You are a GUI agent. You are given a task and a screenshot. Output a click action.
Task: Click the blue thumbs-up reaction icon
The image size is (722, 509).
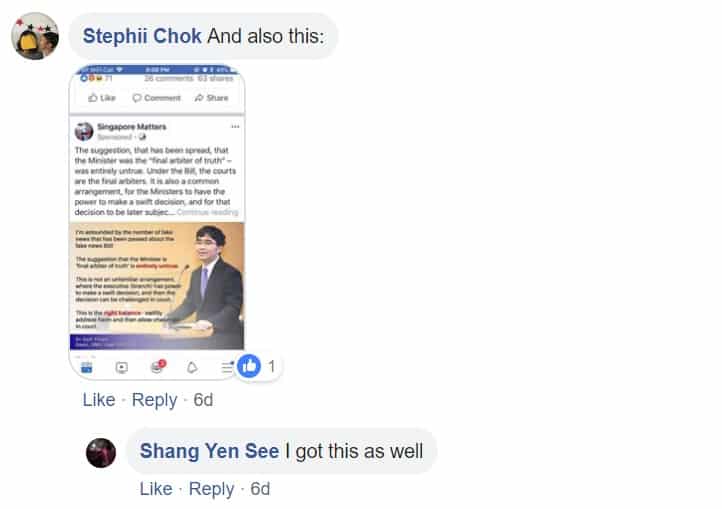pyautogui.click(x=249, y=366)
